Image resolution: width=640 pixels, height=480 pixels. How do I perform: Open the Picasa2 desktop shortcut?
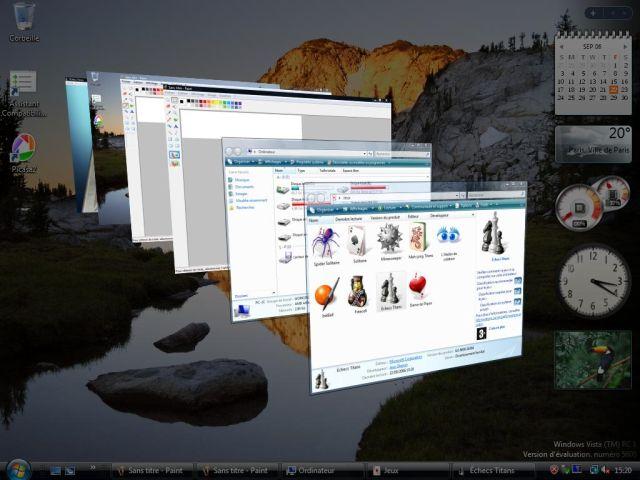(24, 150)
